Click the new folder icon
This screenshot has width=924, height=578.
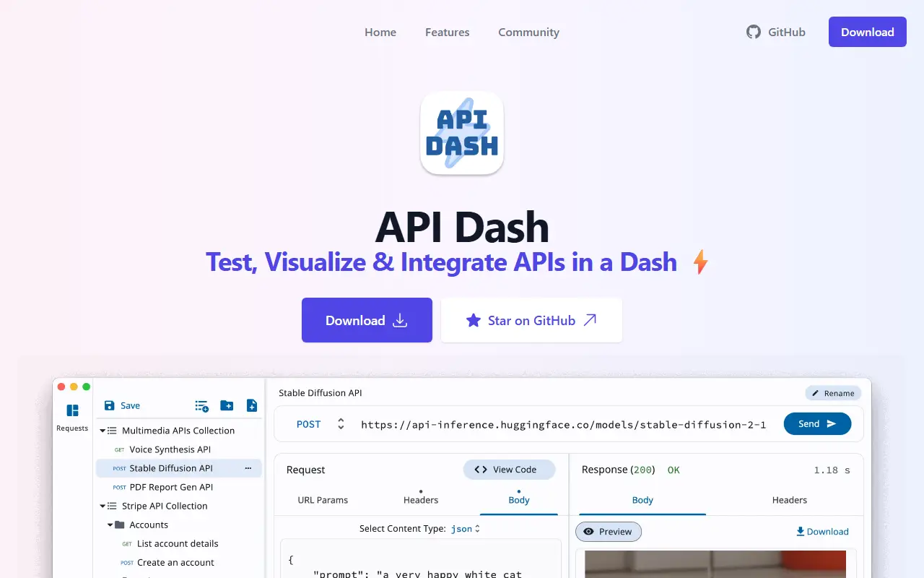pos(227,405)
